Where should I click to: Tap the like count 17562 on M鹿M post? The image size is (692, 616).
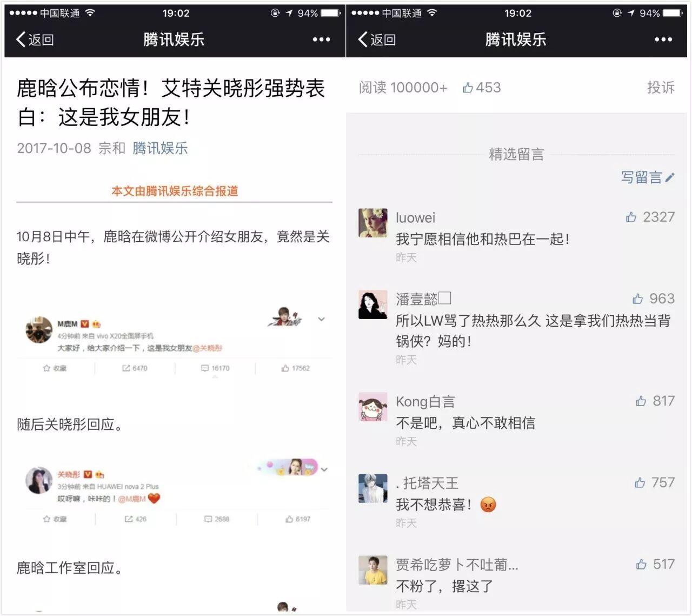(296, 368)
